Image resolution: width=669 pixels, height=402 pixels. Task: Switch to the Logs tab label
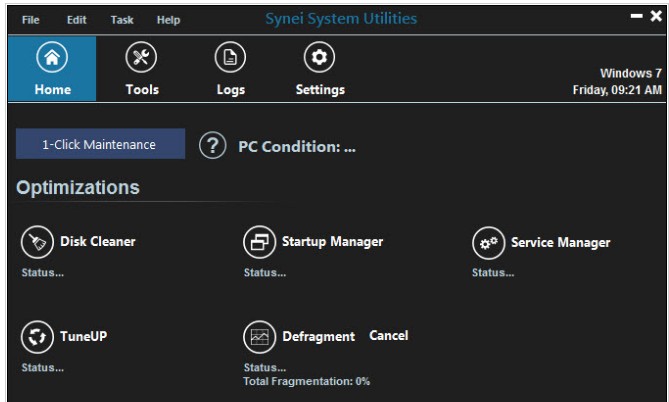pyautogui.click(x=231, y=90)
